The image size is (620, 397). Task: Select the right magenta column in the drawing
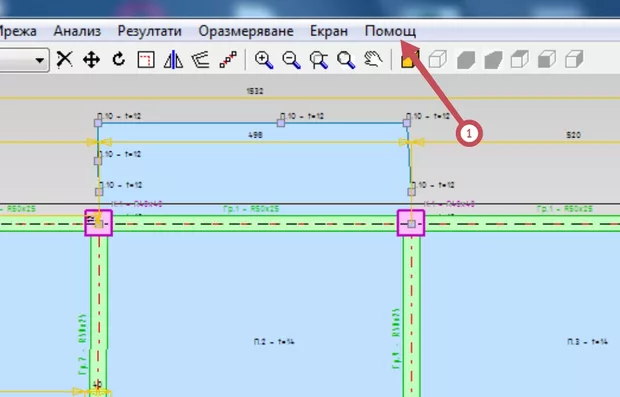pyautogui.click(x=411, y=223)
